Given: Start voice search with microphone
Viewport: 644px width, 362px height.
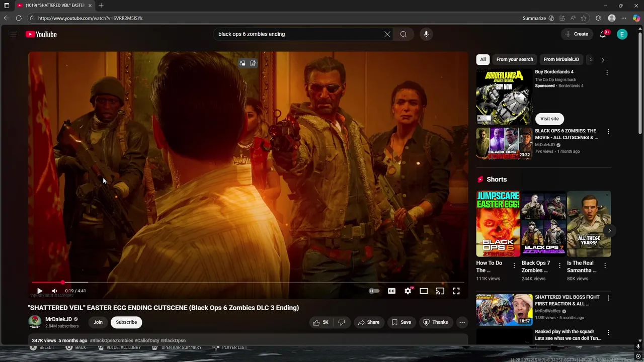Looking at the screenshot, I should (x=426, y=34).
